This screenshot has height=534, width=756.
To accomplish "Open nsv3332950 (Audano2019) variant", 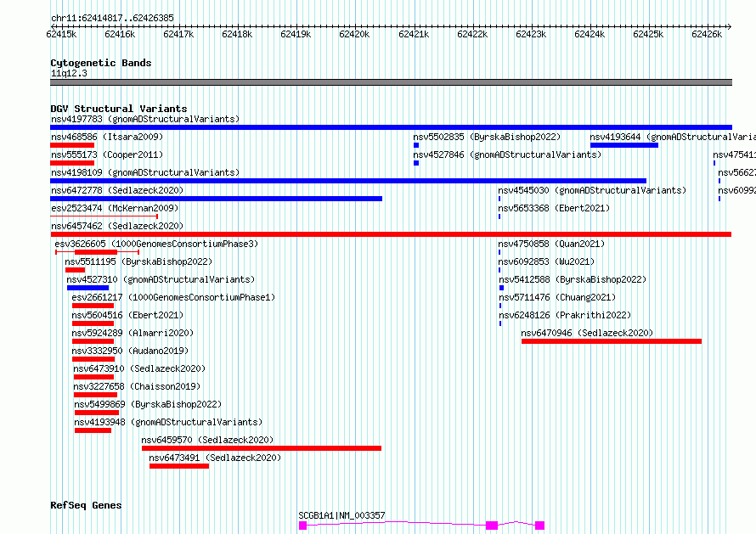I will click(x=130, y=351).
